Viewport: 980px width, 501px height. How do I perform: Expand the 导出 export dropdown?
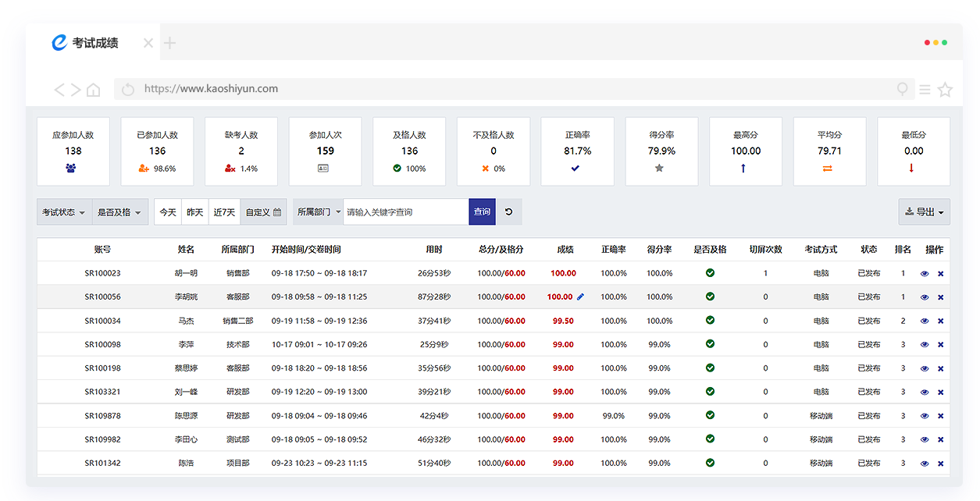coord(924,211)
